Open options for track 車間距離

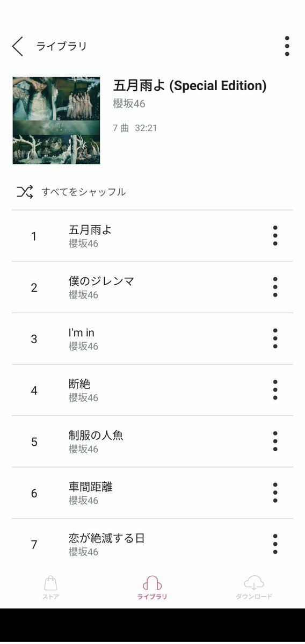[275, 493]
